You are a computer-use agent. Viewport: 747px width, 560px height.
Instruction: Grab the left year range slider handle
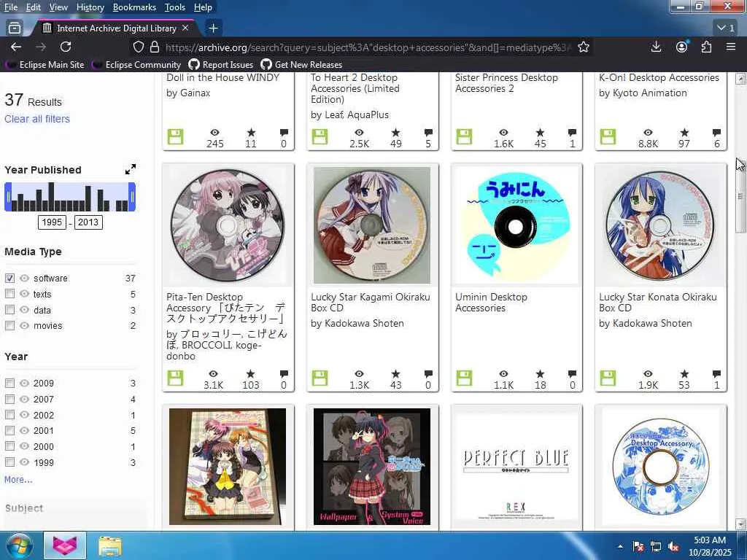[x=7, y=197]
